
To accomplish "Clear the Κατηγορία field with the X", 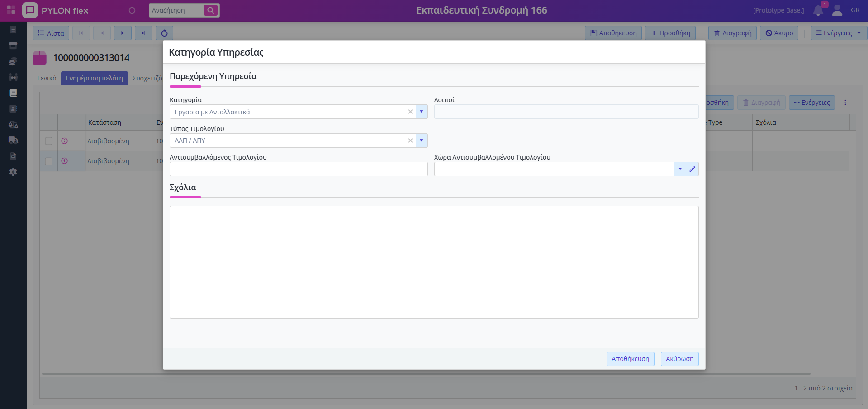I will (410, 112).
